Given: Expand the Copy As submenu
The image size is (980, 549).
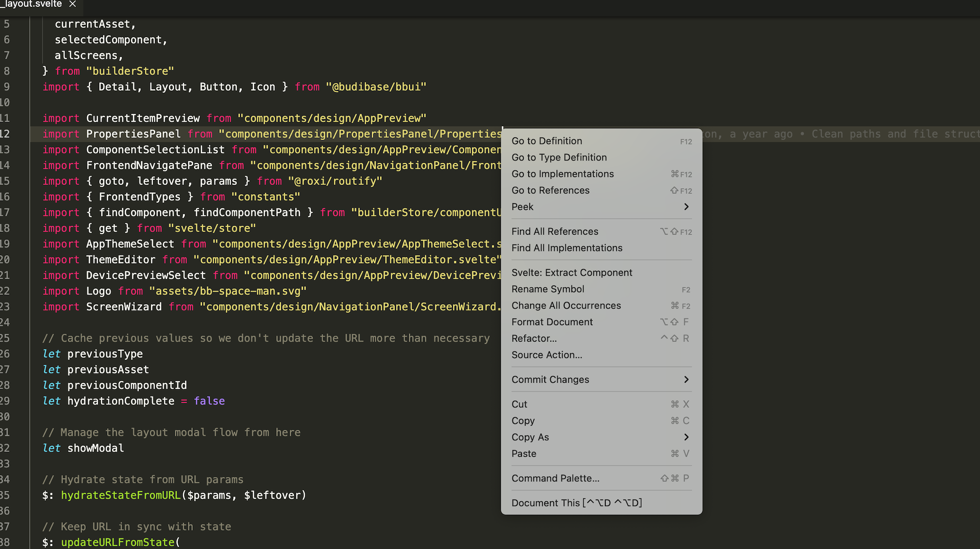Looking at the screenshot, I should (x=530, y=437).
